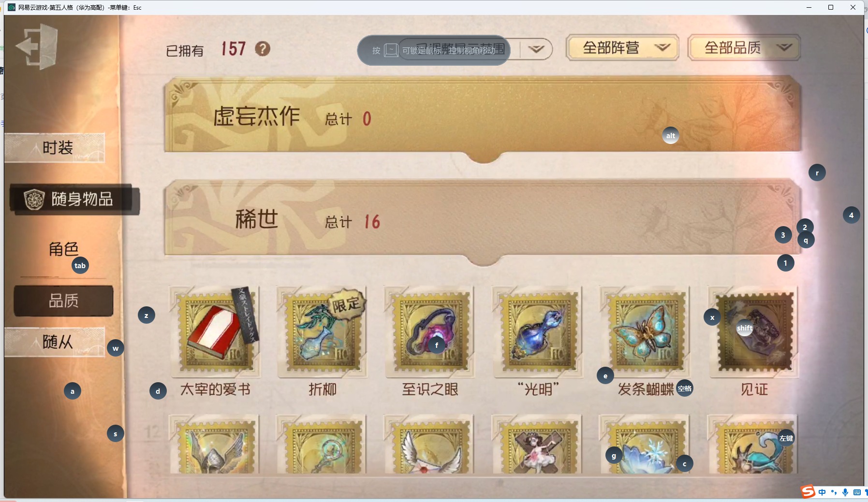Select the 太宰的爱书 red book item

[x=215, y=331]
